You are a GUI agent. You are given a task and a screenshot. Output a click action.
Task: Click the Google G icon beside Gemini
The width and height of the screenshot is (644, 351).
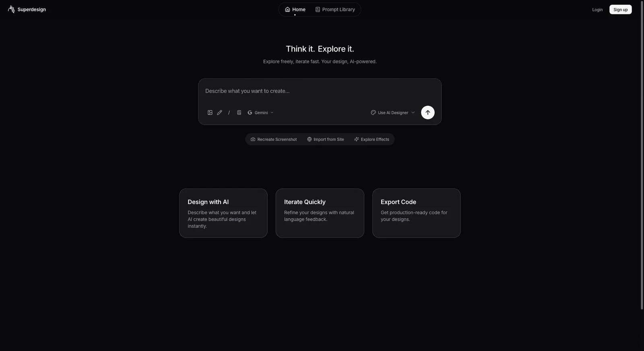(250, 113)
